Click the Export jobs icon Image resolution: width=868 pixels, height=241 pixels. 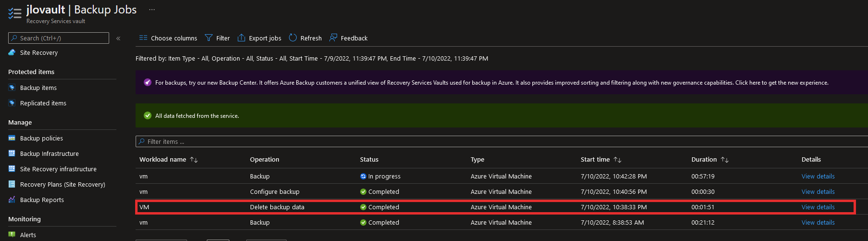click(x=241, y=38)
